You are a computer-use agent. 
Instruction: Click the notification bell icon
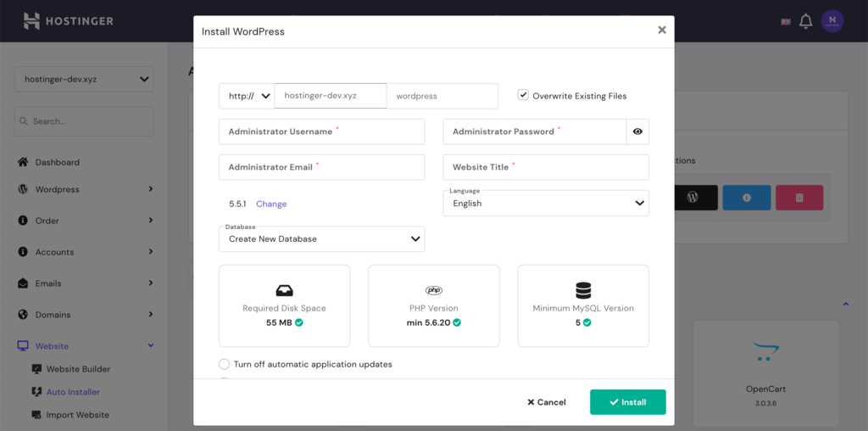point(805,22)
